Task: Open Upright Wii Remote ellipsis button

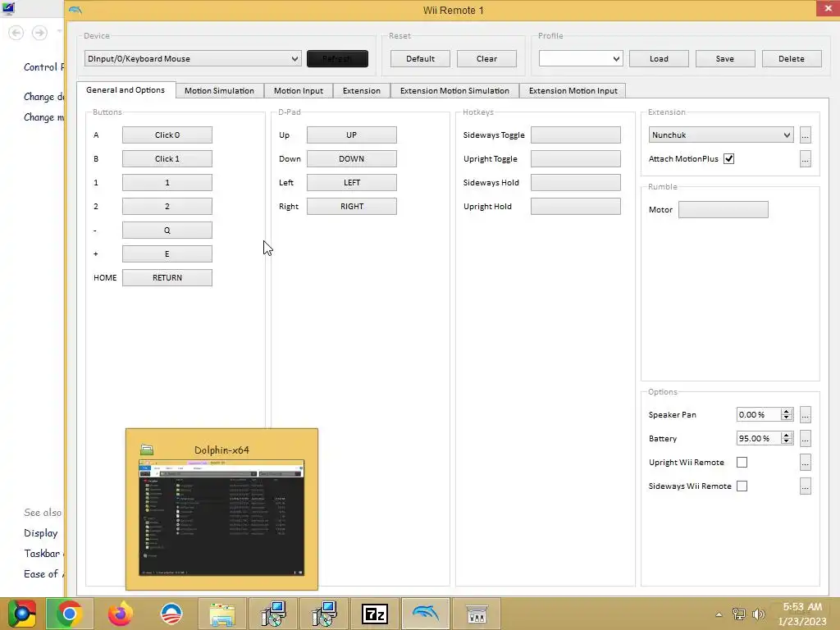Action: [x=806, y=463]
